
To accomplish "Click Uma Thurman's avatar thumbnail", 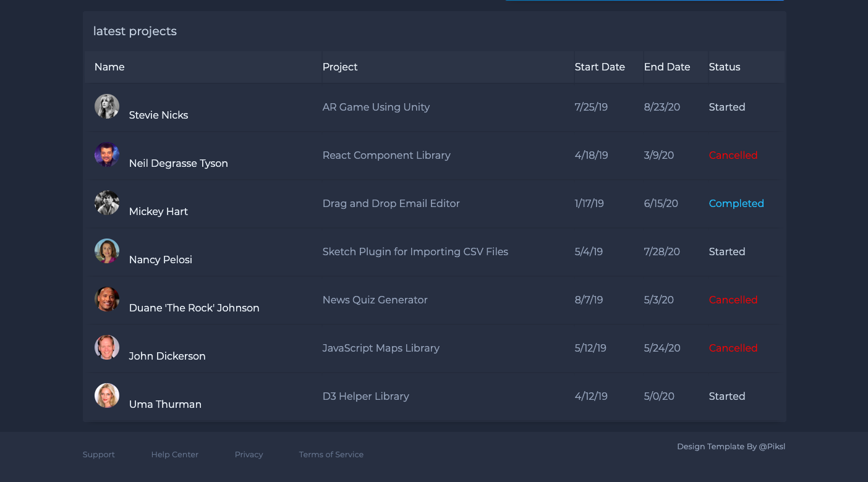I will [106, 395].
